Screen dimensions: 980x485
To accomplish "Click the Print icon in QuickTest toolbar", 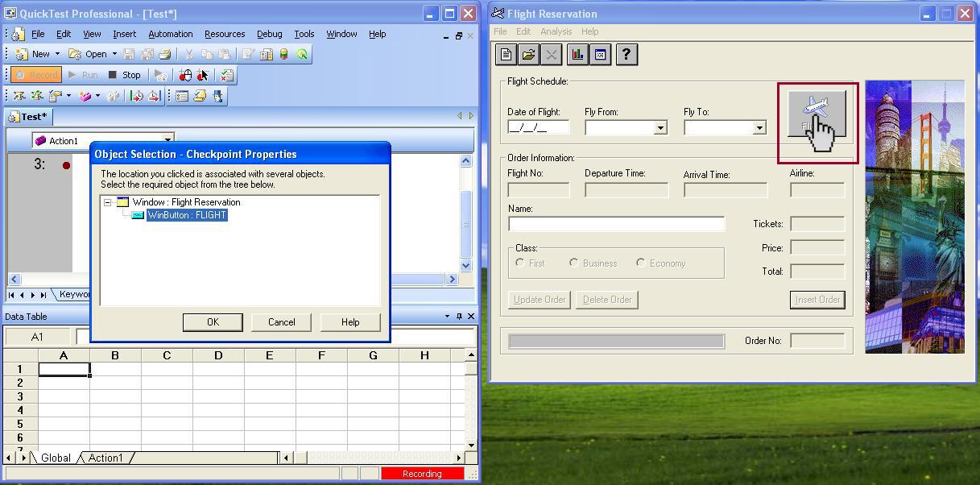I will pos(164,54).
